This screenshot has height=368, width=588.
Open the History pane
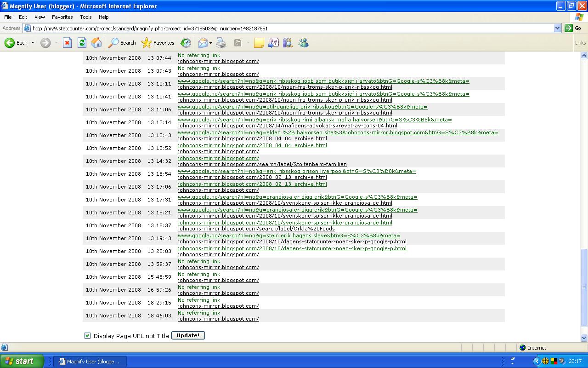(186, 43)
